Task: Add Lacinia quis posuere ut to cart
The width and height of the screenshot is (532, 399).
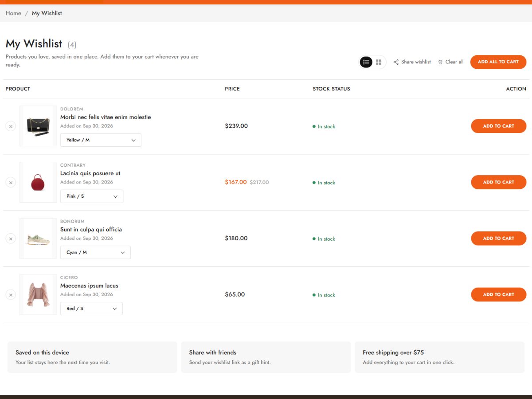Action: click(x=499, y=182)
